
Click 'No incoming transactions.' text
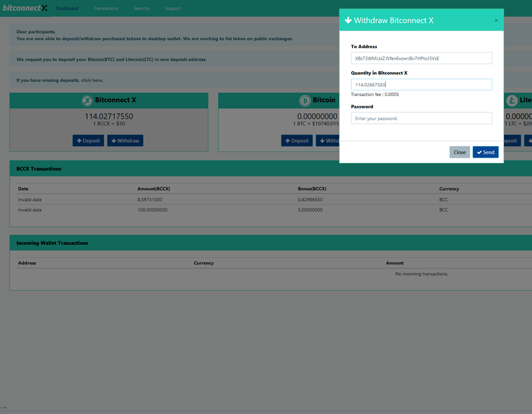(422, 274)
